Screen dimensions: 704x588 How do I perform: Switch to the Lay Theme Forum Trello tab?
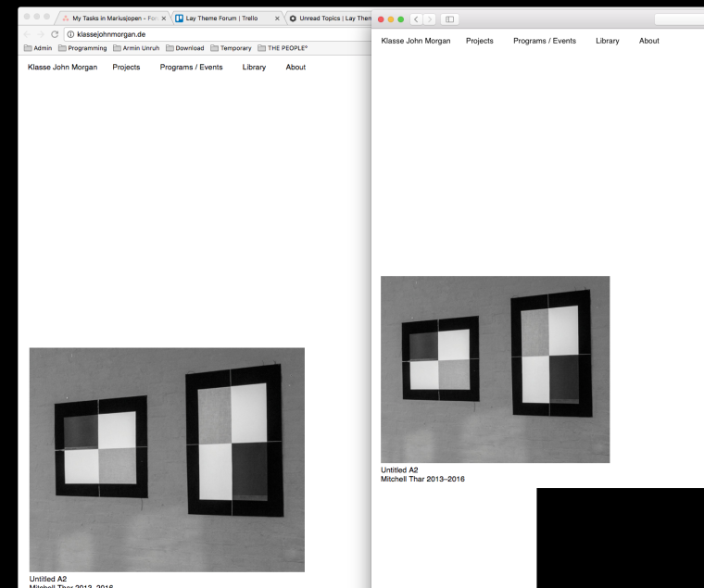222,18
